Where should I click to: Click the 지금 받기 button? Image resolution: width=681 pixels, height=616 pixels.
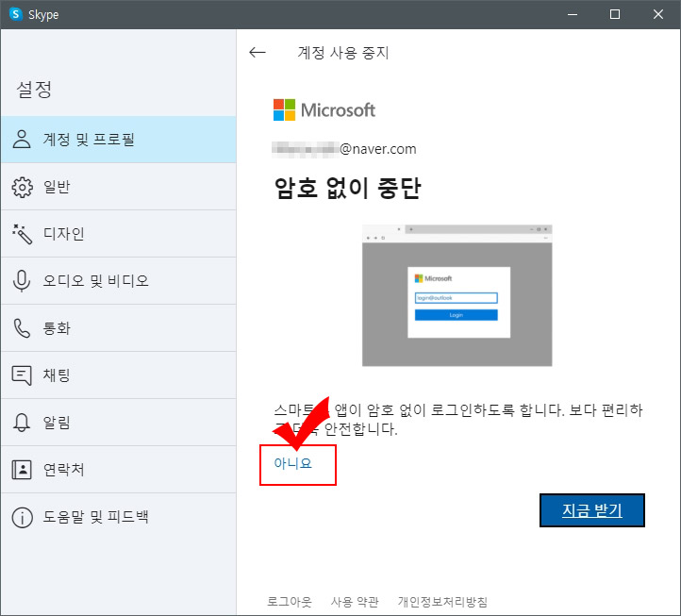tap(592, 510)
